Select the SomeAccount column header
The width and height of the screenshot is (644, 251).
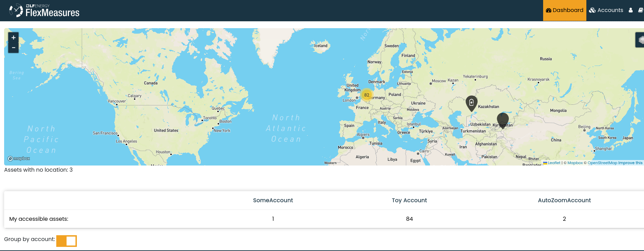273,201
